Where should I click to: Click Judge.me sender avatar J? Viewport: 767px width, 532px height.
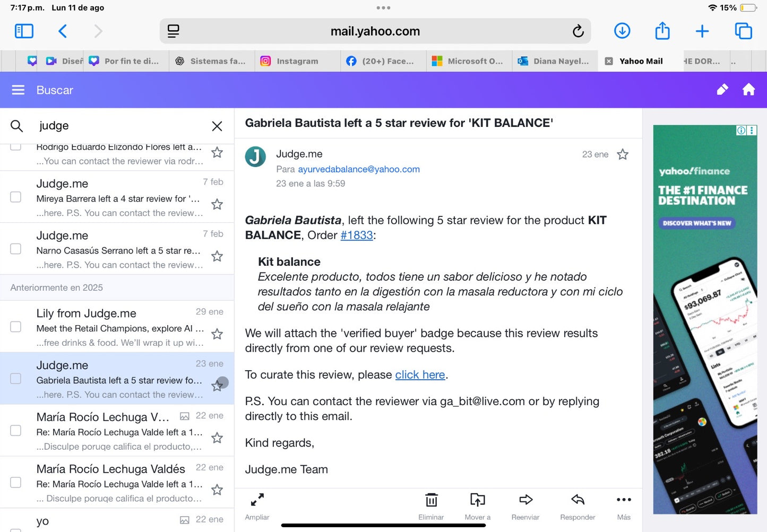[255, 157]
